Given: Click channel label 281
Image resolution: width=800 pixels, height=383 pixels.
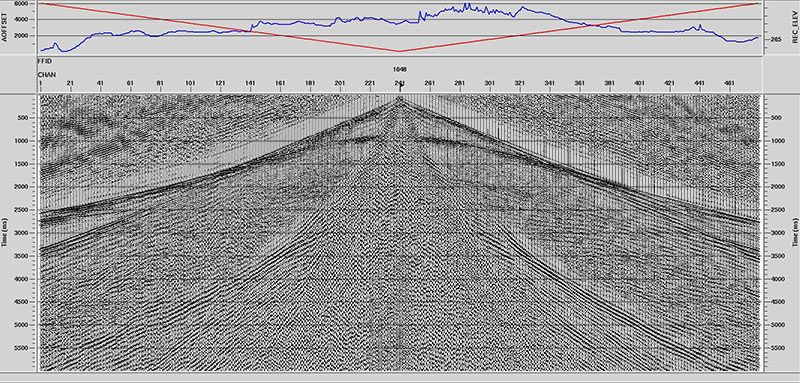Looking at the screenshot, I should 460,83.
